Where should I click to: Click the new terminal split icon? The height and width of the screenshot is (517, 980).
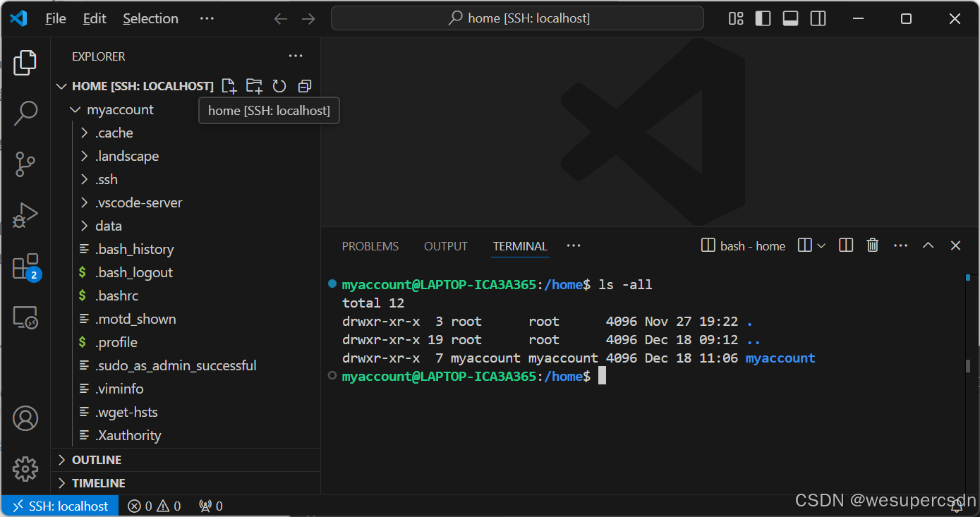[805, 245]
